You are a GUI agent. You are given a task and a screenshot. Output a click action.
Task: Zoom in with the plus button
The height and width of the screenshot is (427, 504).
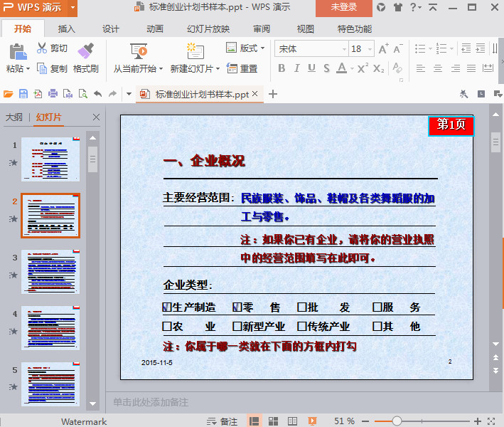click(478, 421)
